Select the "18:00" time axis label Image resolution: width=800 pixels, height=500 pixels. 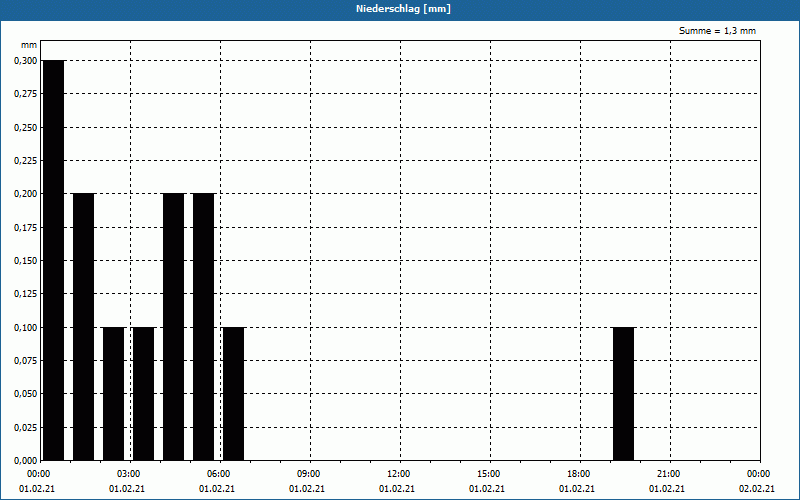tap(579, 474)
